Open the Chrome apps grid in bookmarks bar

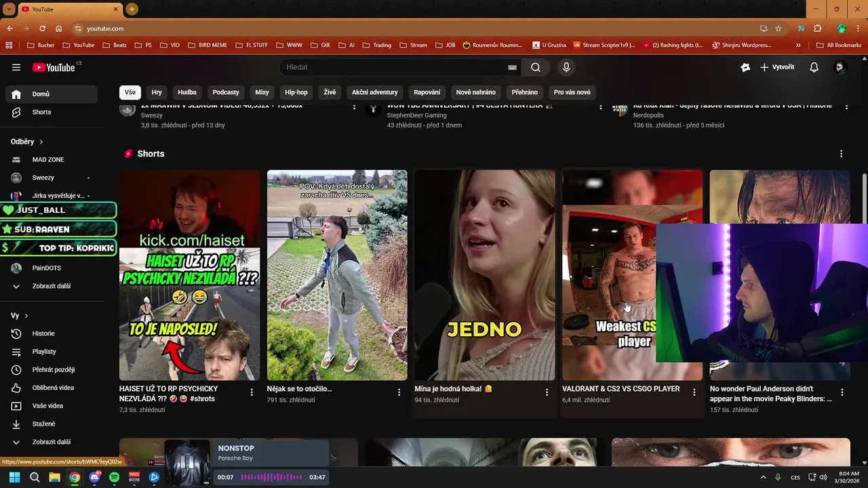tap(9, 45)
